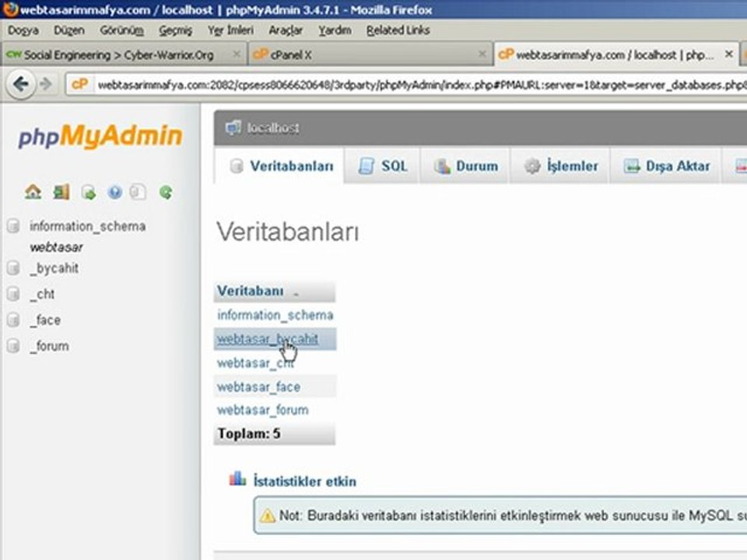
Task: Open the Düzen menu
Action: pyautogui.click(x=69, y=30)
